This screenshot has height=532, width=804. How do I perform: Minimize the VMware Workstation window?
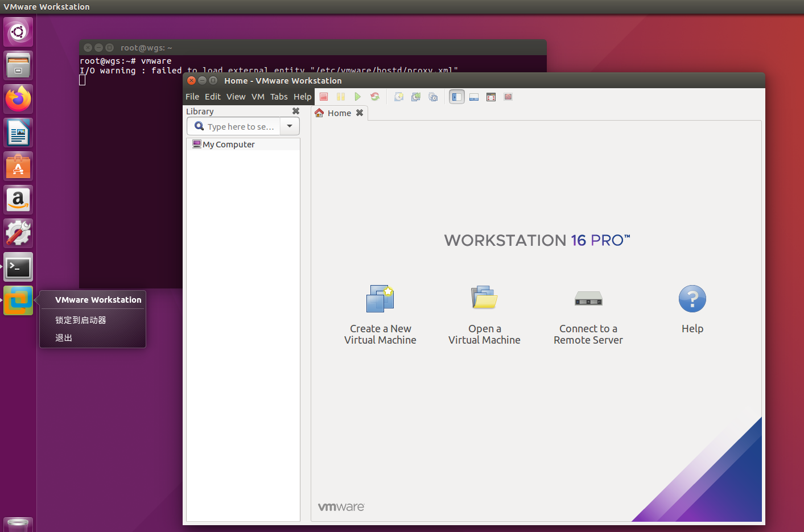pos(202,80)
